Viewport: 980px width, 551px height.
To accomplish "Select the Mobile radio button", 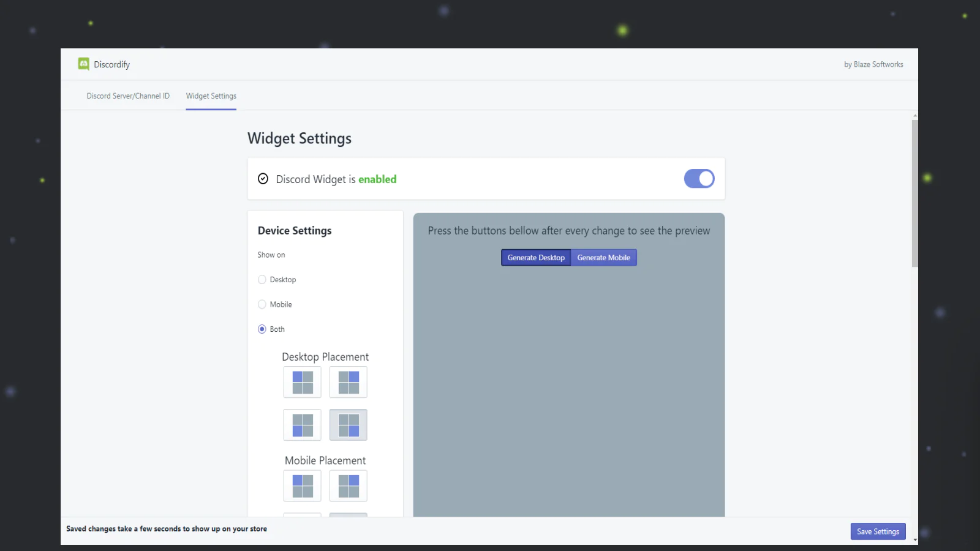I will tap(262, 304).
